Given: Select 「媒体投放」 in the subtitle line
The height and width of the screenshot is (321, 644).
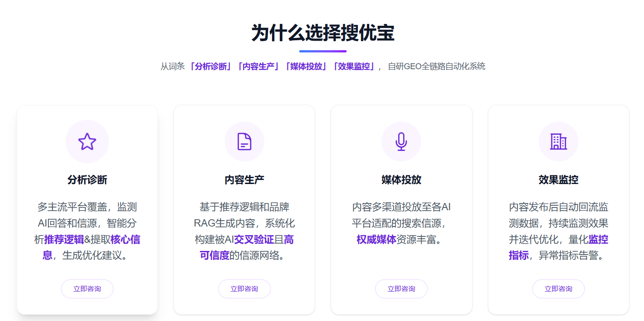Looking at the screenshot, I should click(306, 66).
